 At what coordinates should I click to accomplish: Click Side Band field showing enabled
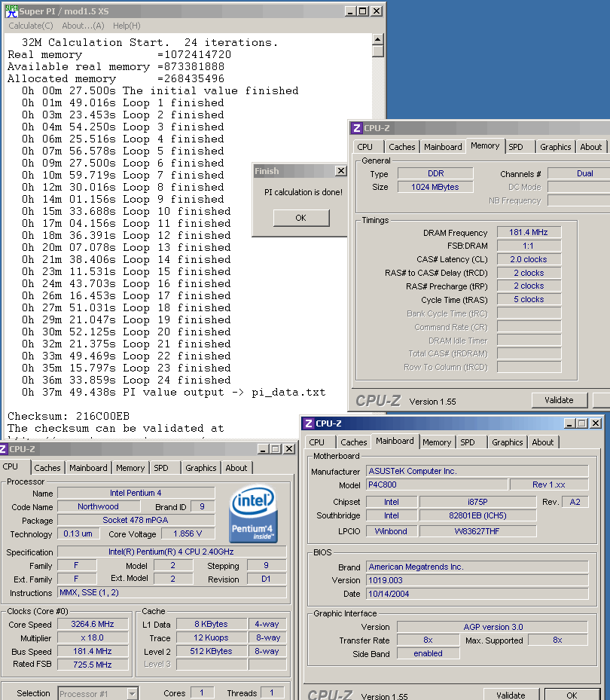[x=429, y=653]
